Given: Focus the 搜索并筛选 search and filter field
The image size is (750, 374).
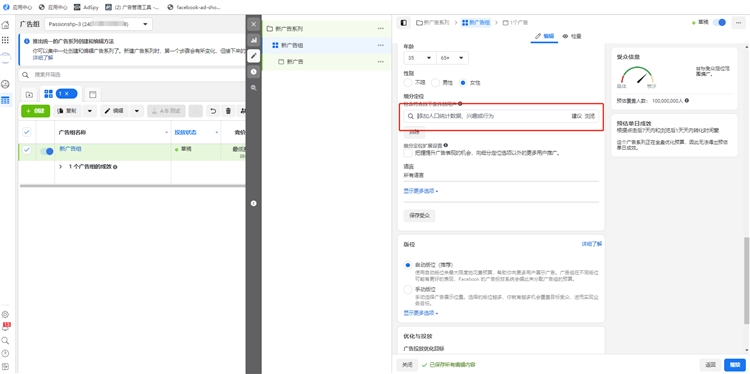Looking at the screenshot, I should point(132,75).
